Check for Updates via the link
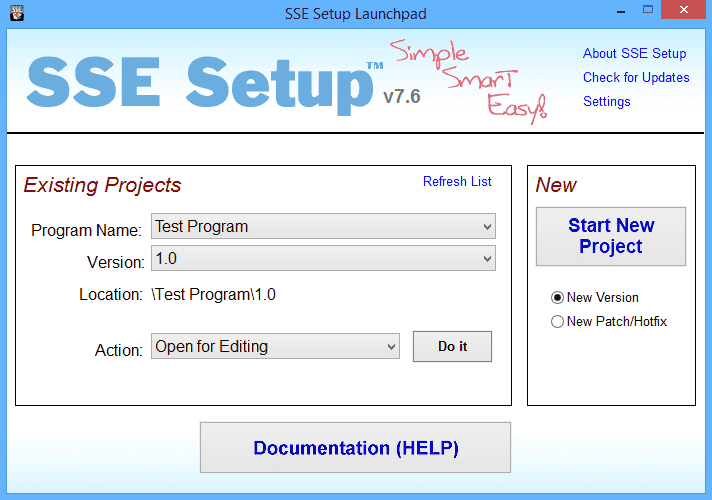The image size is (712, 500). (636, 77)
